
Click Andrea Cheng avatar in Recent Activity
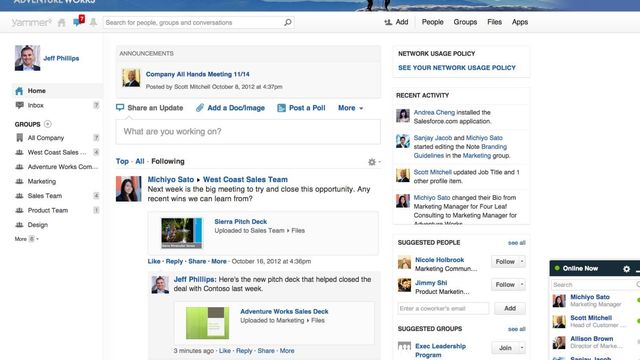pos(403,116)
